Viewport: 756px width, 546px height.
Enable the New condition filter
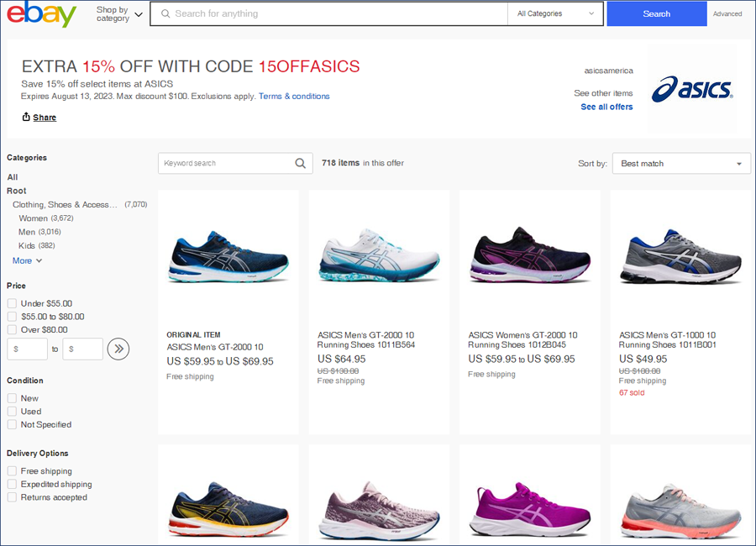pos(12,398)
